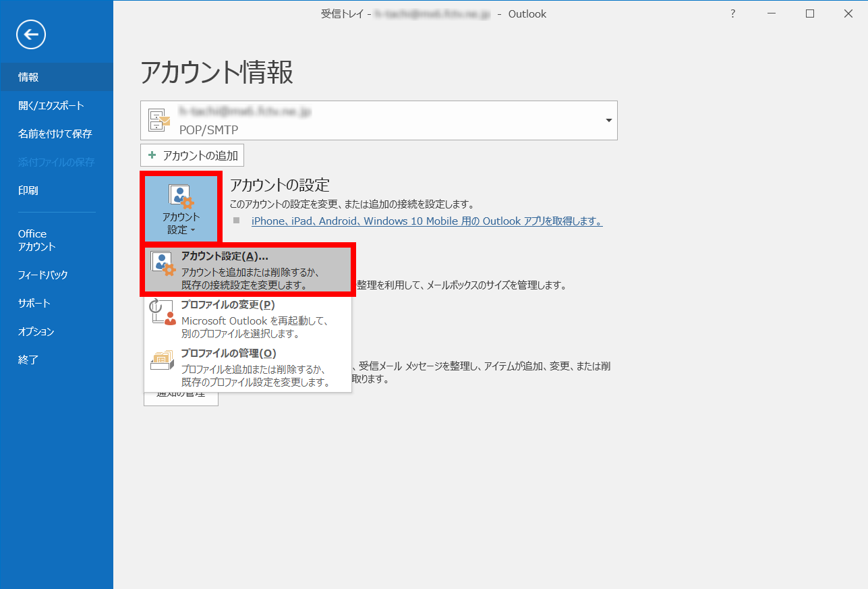
Task: Open the account selector dropdown arrow
Action: 609,120
